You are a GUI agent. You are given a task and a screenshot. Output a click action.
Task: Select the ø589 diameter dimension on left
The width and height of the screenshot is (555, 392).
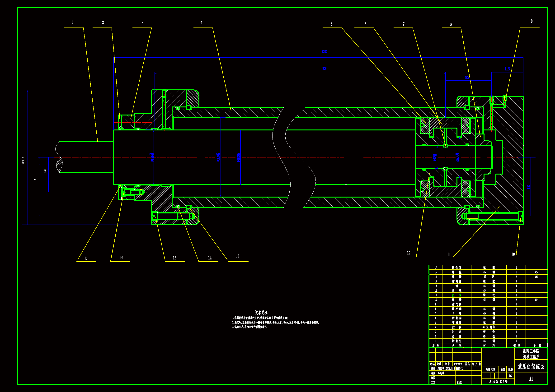coord(23,161)
